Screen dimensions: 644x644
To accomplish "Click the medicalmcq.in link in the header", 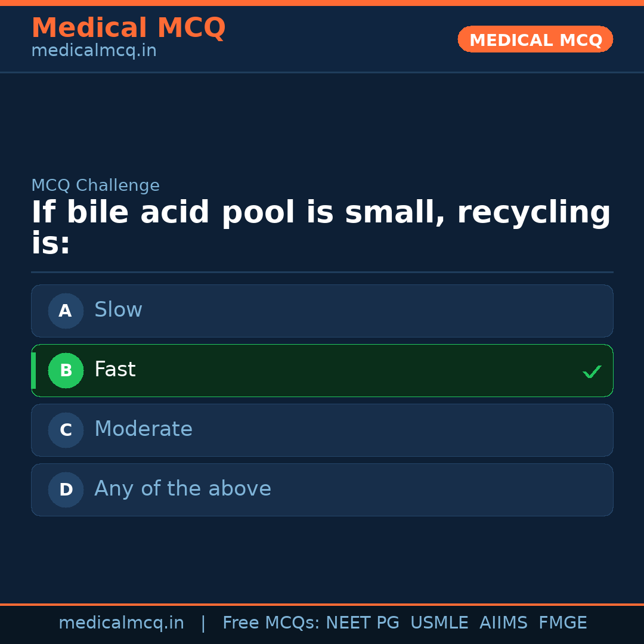I will click(94, 50).
